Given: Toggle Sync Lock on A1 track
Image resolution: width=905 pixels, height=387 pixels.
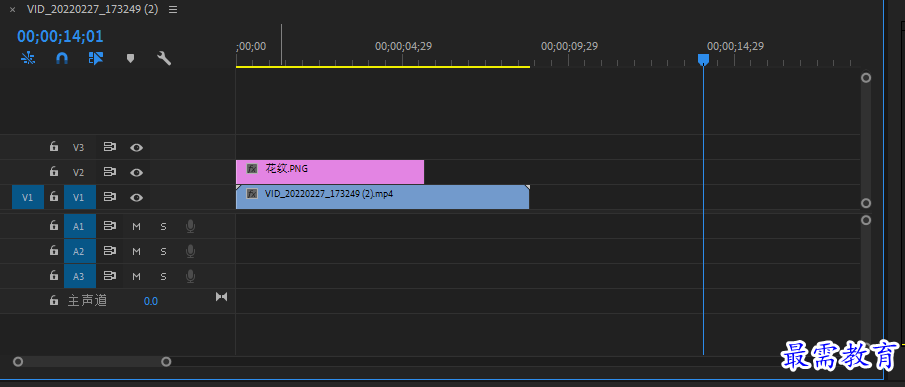Looking at the screenshot, I should (x=110, y=226).
